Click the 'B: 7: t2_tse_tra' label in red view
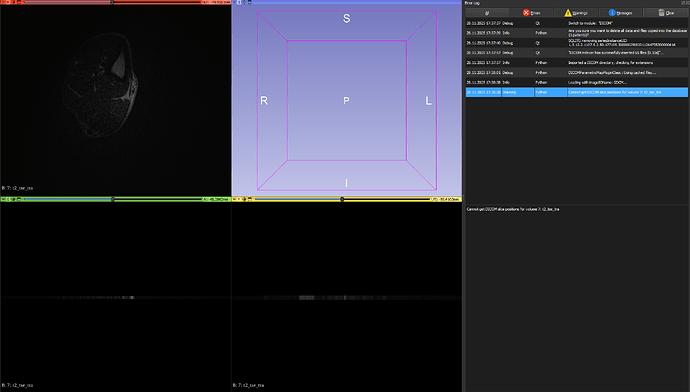690x392 pixels. click(x=17, y=188)
